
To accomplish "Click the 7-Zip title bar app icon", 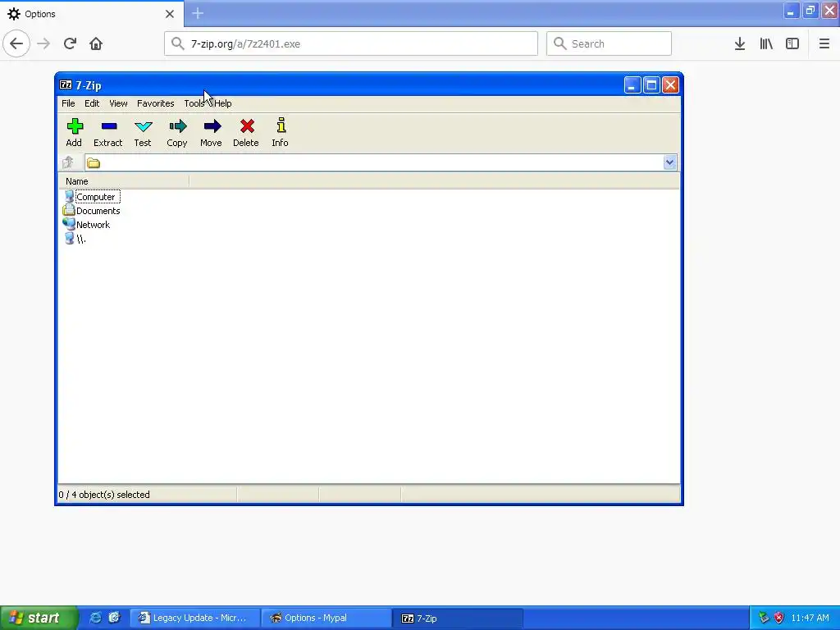I will click(66, 84).
